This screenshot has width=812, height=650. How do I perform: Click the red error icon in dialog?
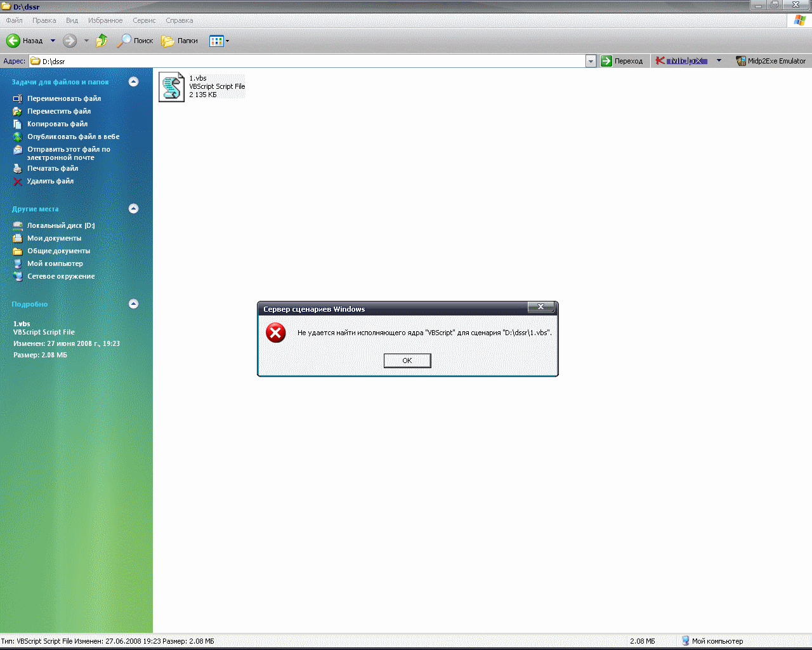point(276,333)
